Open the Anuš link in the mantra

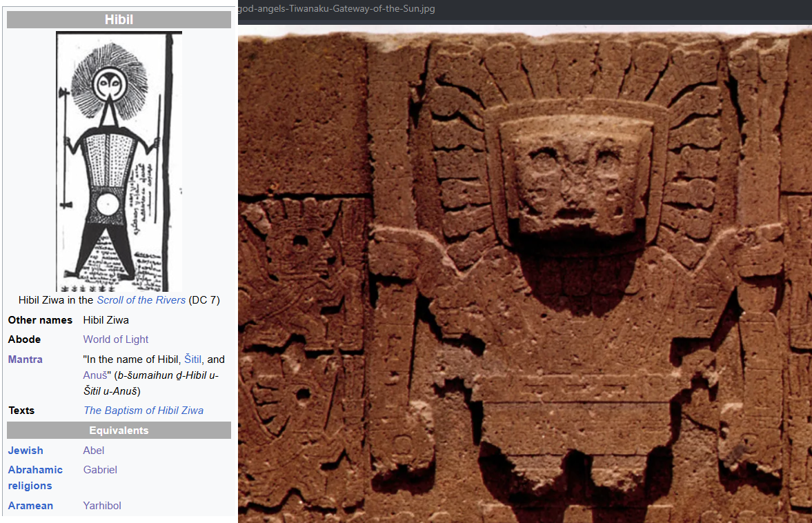tap(95, 375)
